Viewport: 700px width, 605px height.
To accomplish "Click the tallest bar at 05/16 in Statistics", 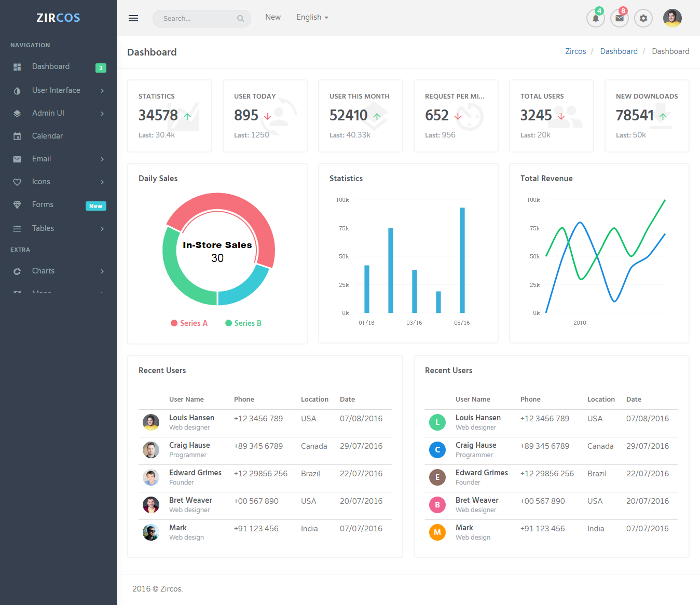I will pos(462,260).
